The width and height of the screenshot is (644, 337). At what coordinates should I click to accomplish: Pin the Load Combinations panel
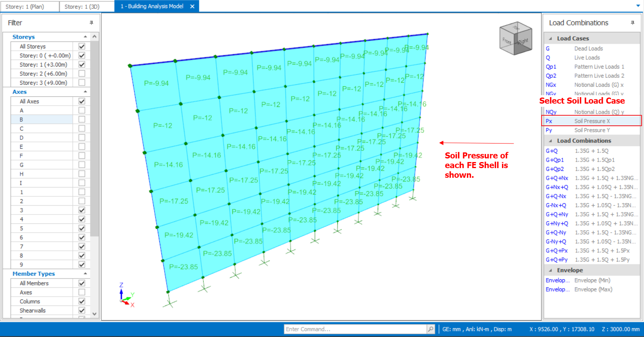tap(632, 23)
